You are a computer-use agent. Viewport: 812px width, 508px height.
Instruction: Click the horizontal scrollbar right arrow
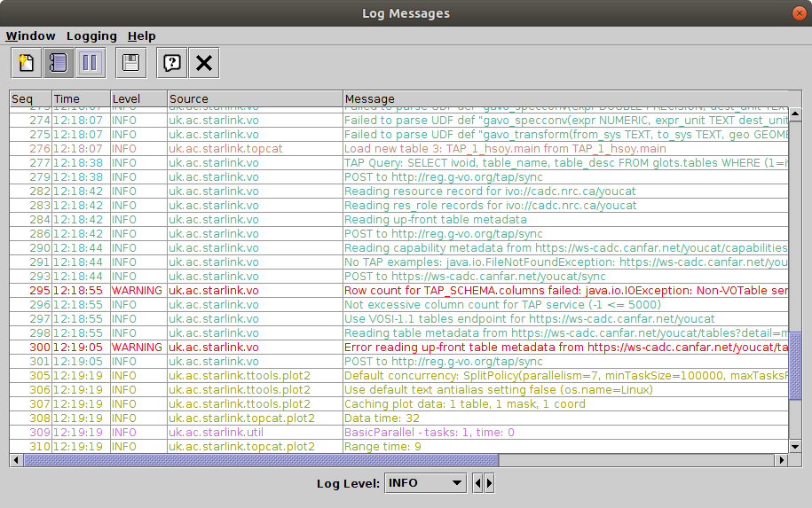(x=782, y=460)
